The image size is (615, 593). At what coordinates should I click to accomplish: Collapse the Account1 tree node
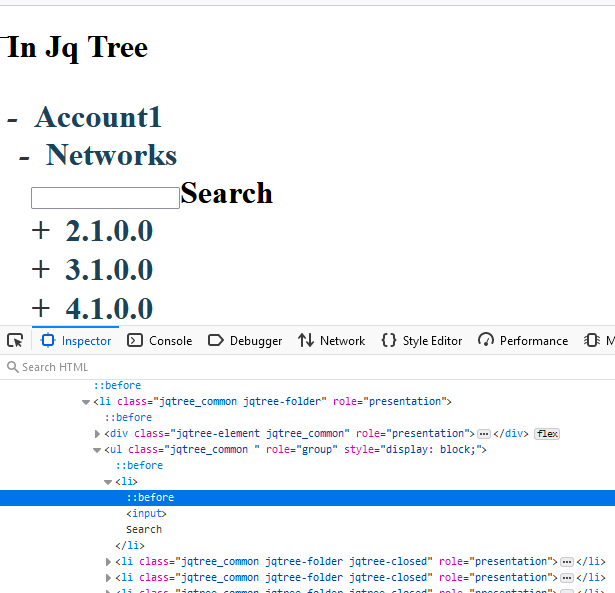pyautogui.click(x=12, y=120)
